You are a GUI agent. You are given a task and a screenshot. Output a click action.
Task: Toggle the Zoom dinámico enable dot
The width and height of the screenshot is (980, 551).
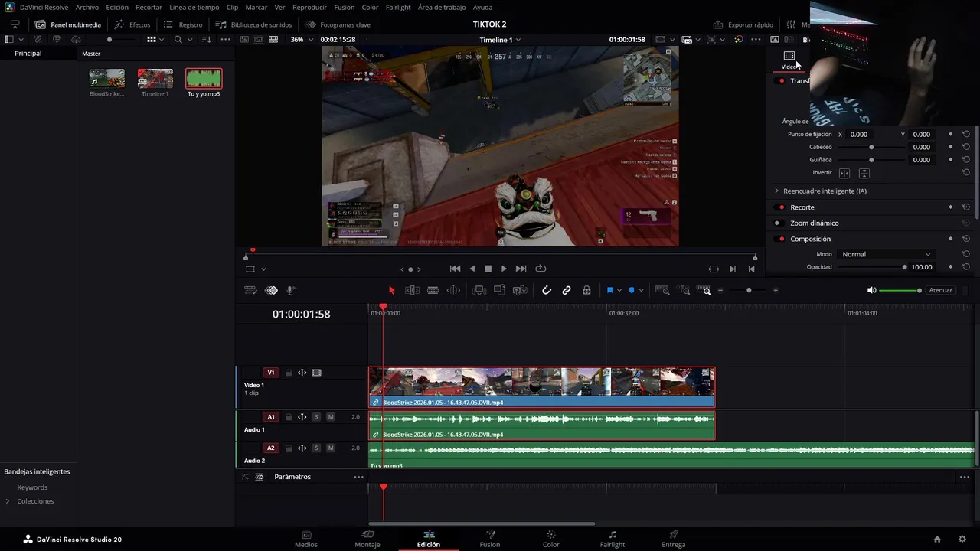click(x=777, y=223)
